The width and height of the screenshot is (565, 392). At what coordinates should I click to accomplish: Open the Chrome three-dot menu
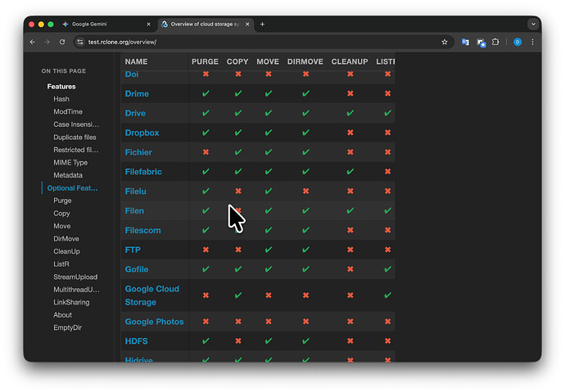(x=532, y=42)
